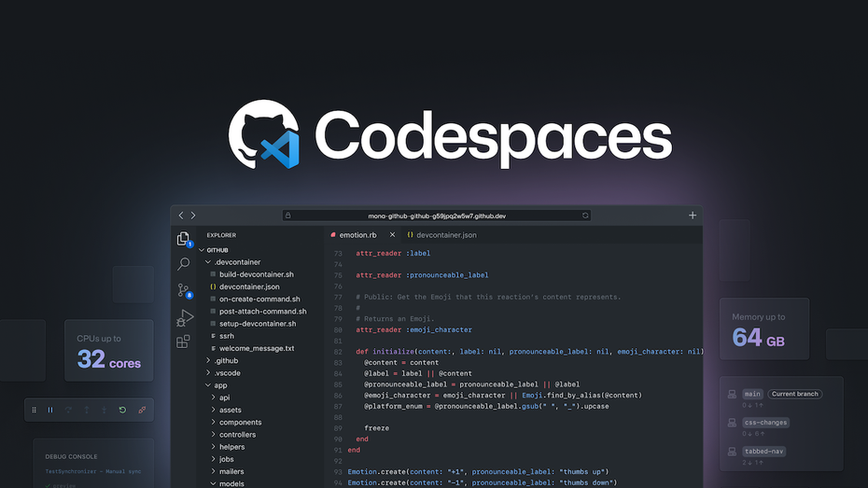The image size is (868, 488).
Task: Click the plus icon for new tab
Action: point(693,216)
